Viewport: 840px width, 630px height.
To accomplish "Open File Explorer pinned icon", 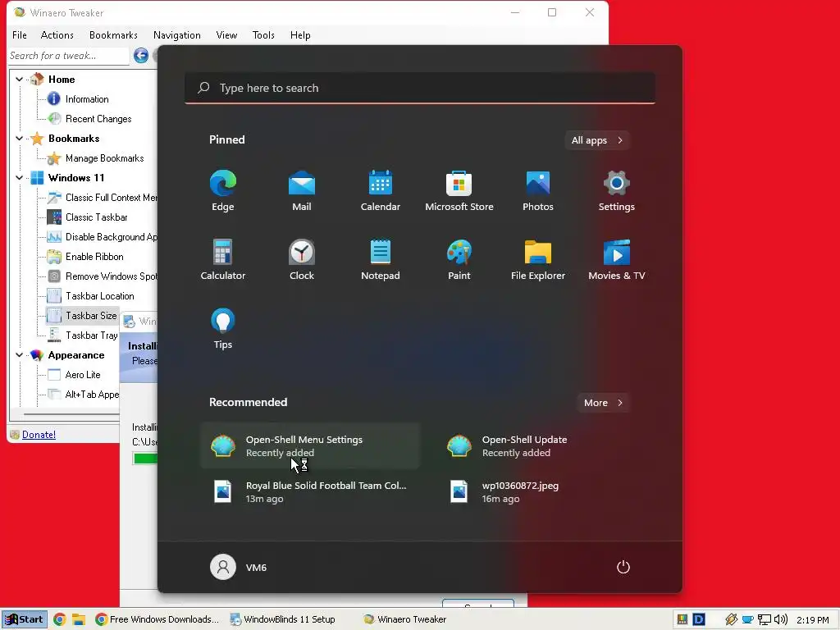I will [x=538, y=260].
